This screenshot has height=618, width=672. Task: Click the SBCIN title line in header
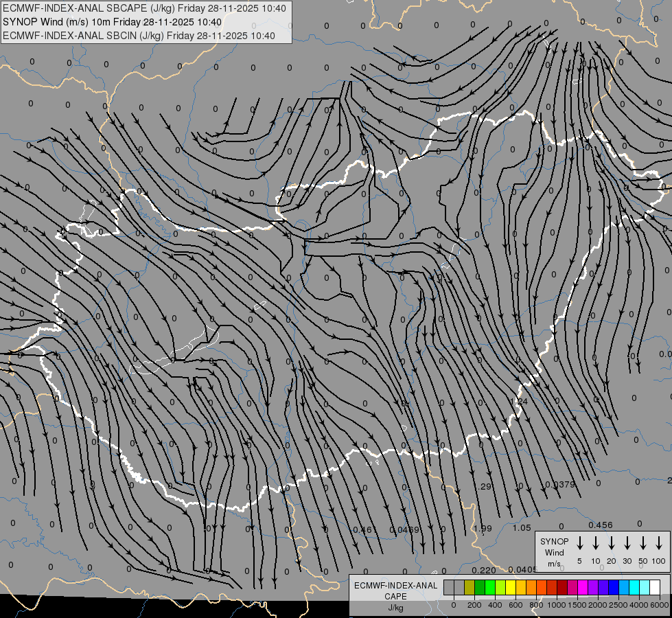click(139, 36)
